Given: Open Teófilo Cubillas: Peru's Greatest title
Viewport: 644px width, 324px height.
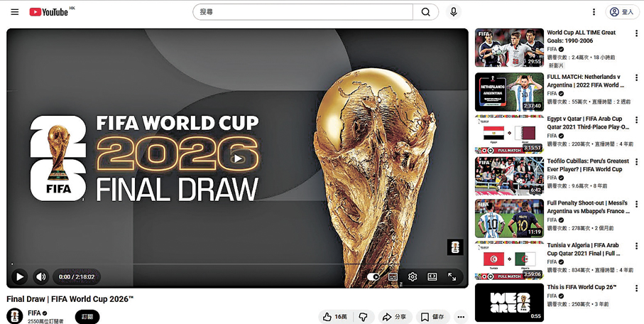Looking at the screenshot, I should 588,166.
